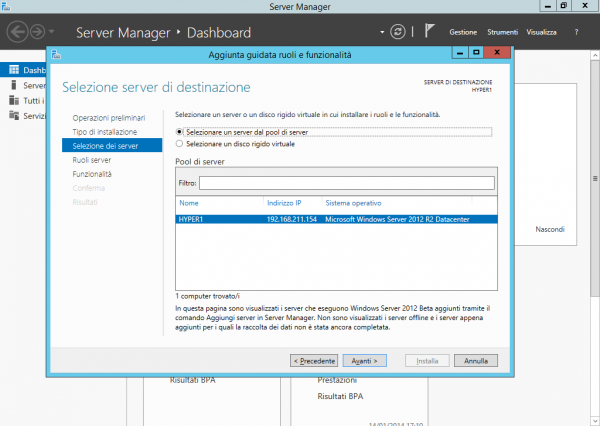Image resolution: width=600 pixels, height=426 pixels.
Task: Click the Precedente button
Action: [x=314, y=361]
